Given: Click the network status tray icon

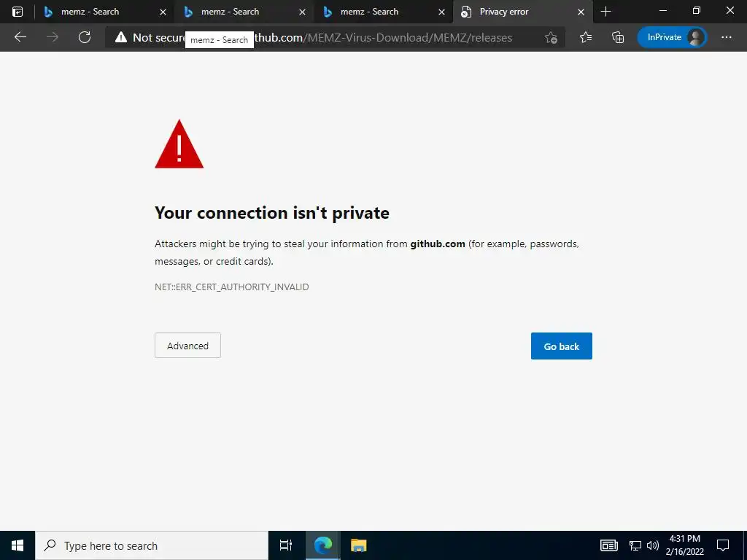Looking at the screenshot, I should click(x=635, y=545).
